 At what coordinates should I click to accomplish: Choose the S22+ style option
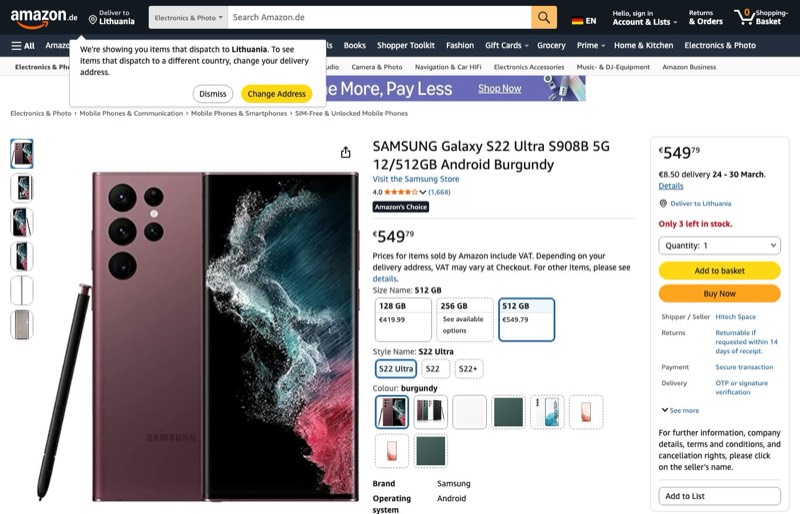coord(468,369)
